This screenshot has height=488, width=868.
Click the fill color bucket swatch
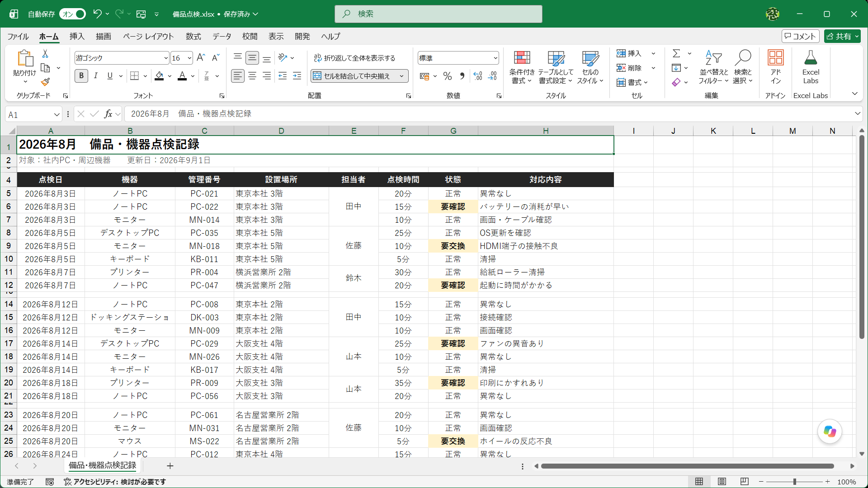pos(159,76)
